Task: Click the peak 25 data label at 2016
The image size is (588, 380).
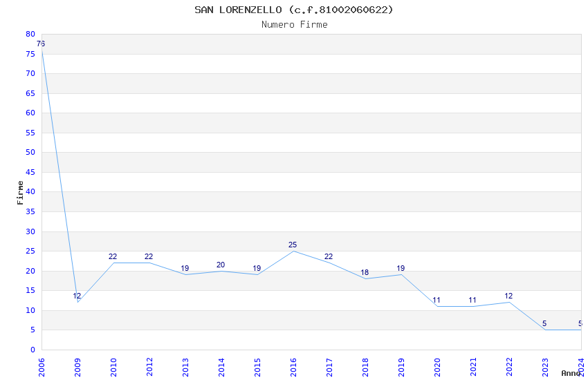Action: click(293, 245)
